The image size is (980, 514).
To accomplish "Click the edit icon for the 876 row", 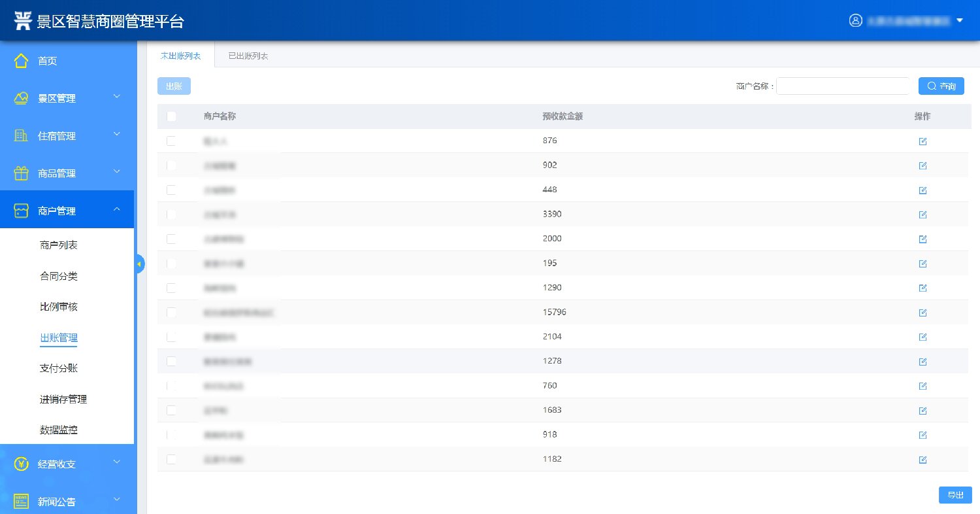I will pos(923,141).
